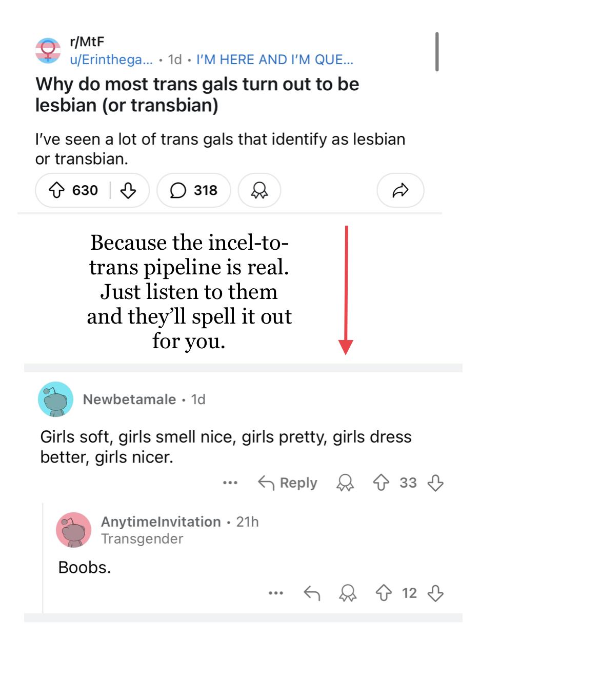This screenshot has width=600, height=700.
Task: Award Newbetamale's comment
Action: click(x=345, y=483)
